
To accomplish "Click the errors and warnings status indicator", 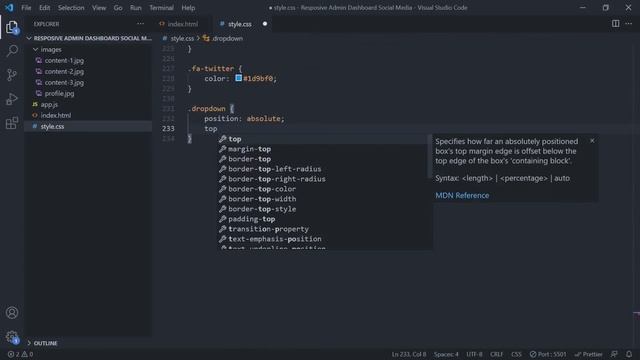I will (x=20, y=354).
